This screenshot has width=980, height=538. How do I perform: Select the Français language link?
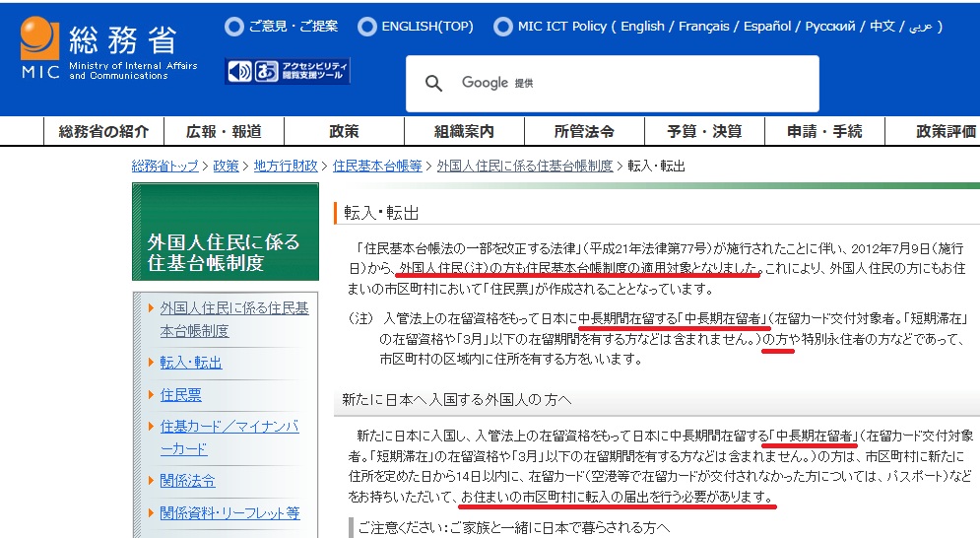tap(704, 27)
